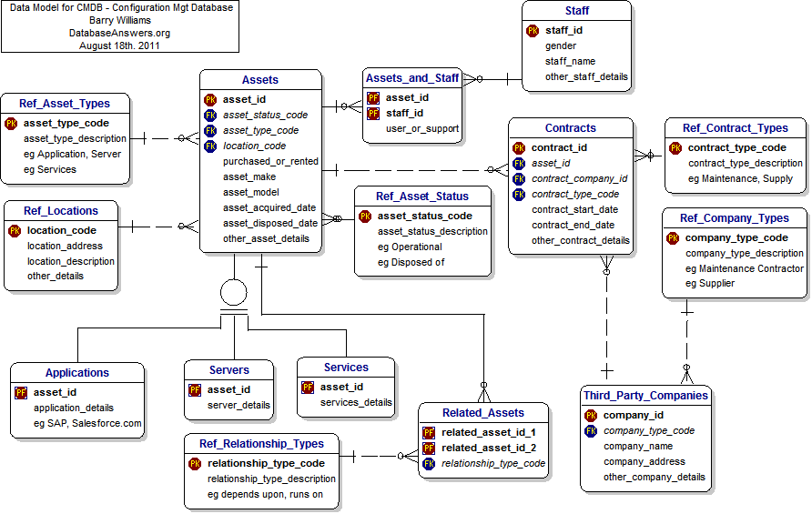The width and height of the screenshot is (812, 514).
Task: Click the FK icon in Third_Party_Companies table
Action: click(591, 431)
